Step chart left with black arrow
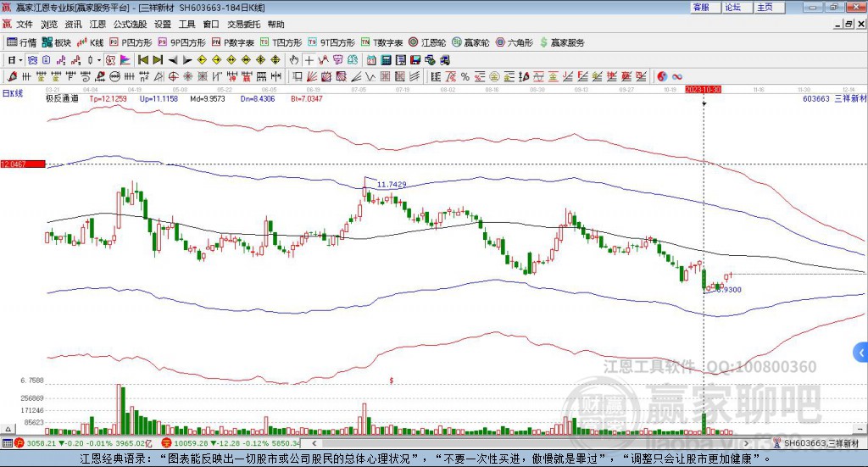This screenshot has height=467, width=868. [173, 60]
